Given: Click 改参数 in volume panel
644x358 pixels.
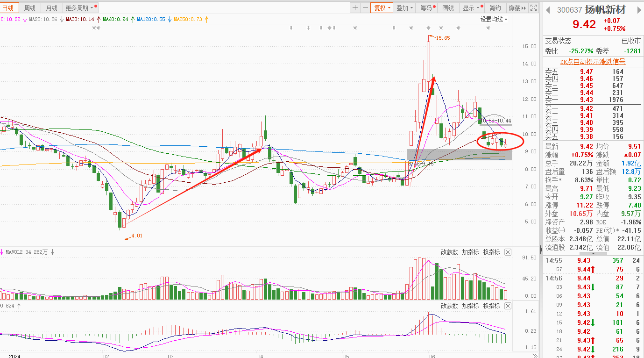Looking at the screenshot, I should [x=449, y=252].
